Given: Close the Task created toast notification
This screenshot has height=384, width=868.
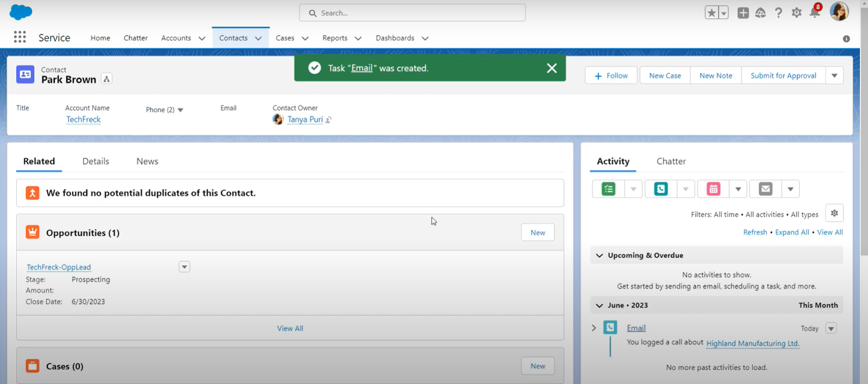Looking at the screenshot, I should [552, 68].
